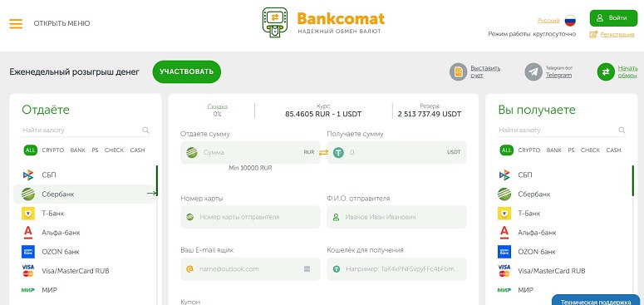644x305 pixels.
Task: Open the hamburger menu icon
Action: [16, 23]
